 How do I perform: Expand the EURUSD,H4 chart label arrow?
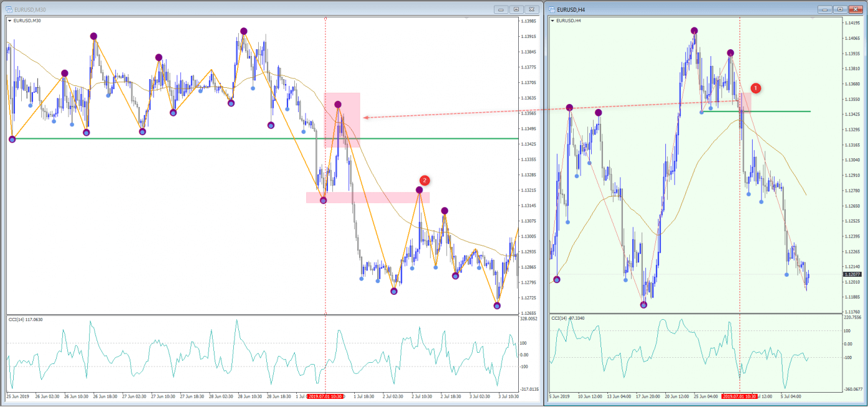point(552,21)
